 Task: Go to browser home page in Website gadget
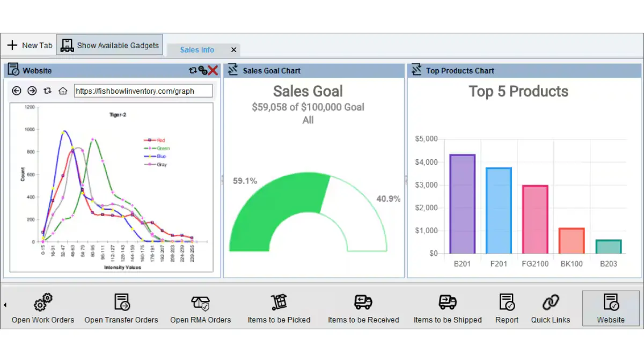pos(63,91)
